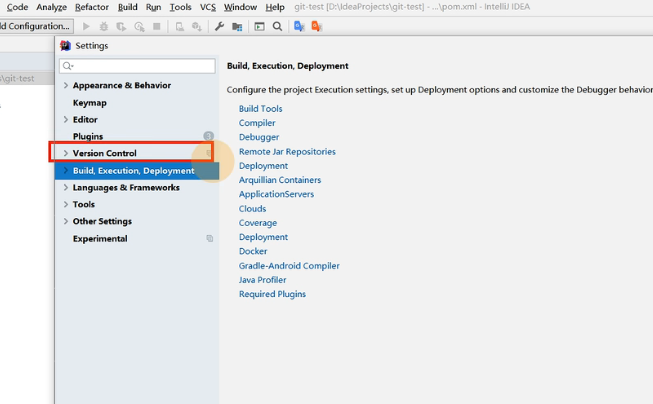The width and height of the screenshot is (653, 404).
Task: Open the Code menu
Action: [17, 7]
